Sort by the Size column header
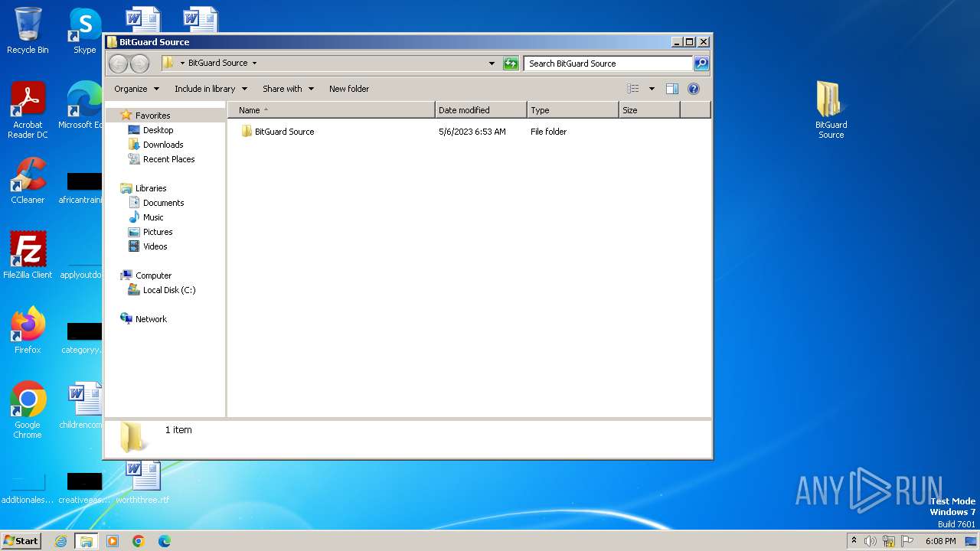 coord(649,110)
